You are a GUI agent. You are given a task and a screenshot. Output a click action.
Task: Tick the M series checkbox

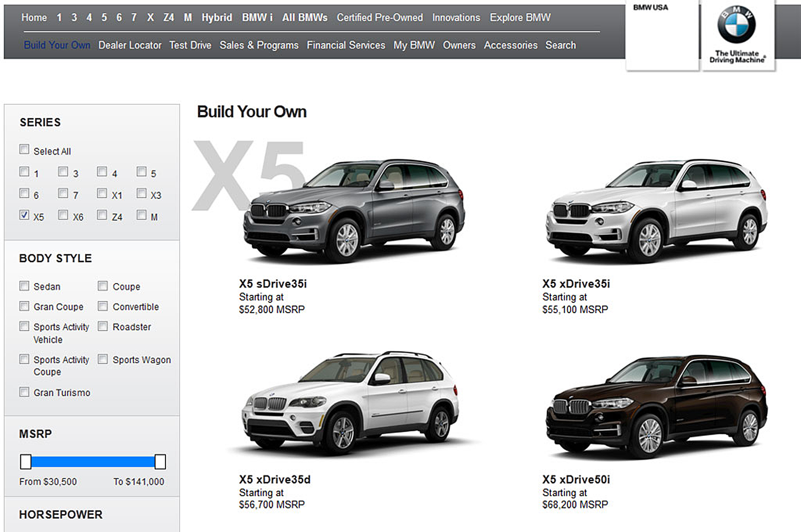(142, 215)
